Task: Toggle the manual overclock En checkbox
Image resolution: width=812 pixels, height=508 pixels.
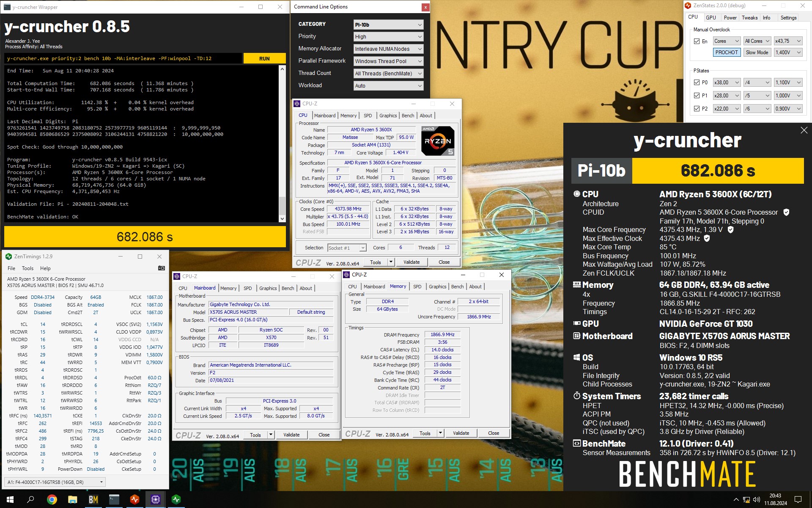Action: (x=697, y=41)
